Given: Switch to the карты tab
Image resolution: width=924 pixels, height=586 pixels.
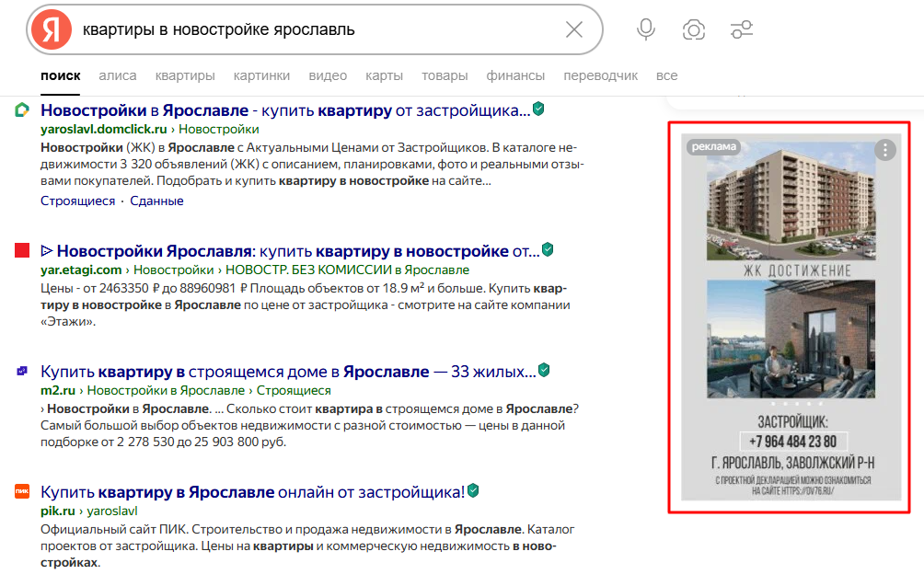Looking at the screenshot, I should pos(384,75).
